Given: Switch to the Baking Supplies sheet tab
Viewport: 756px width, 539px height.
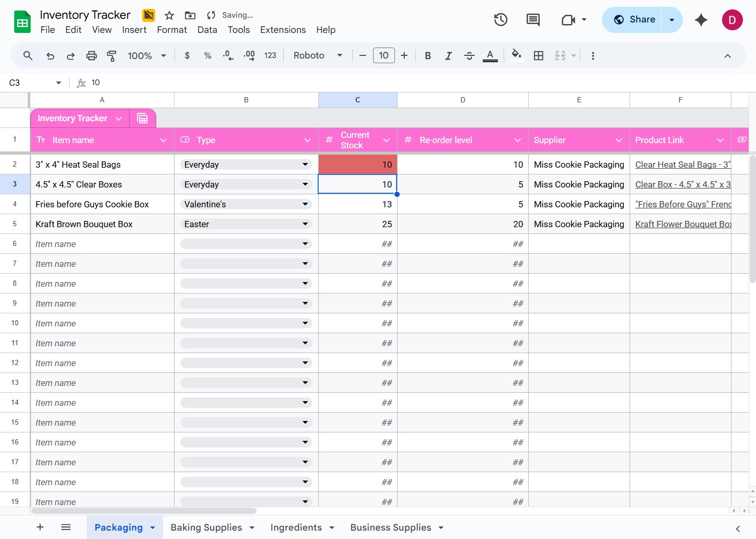Looking at the screenshot, I should 206,528.
